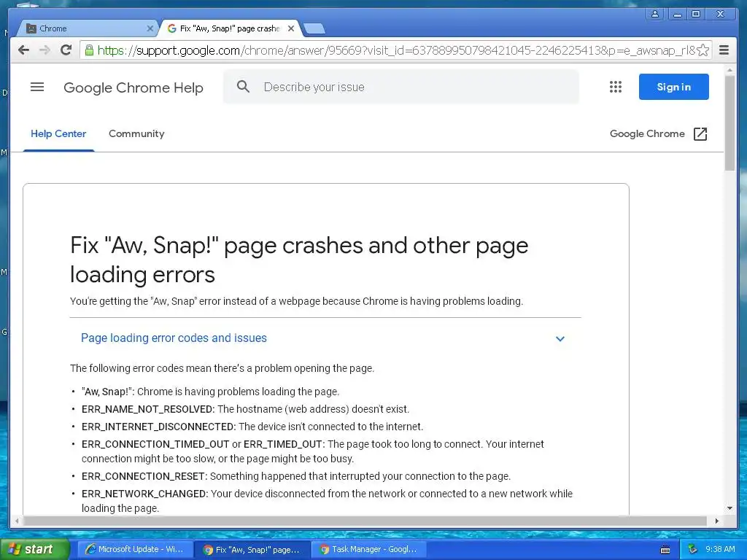The width and height of the screenshot is (747, 560).
Task: Click the horizontal scrollbar thumb
Action: click(365, 521)
